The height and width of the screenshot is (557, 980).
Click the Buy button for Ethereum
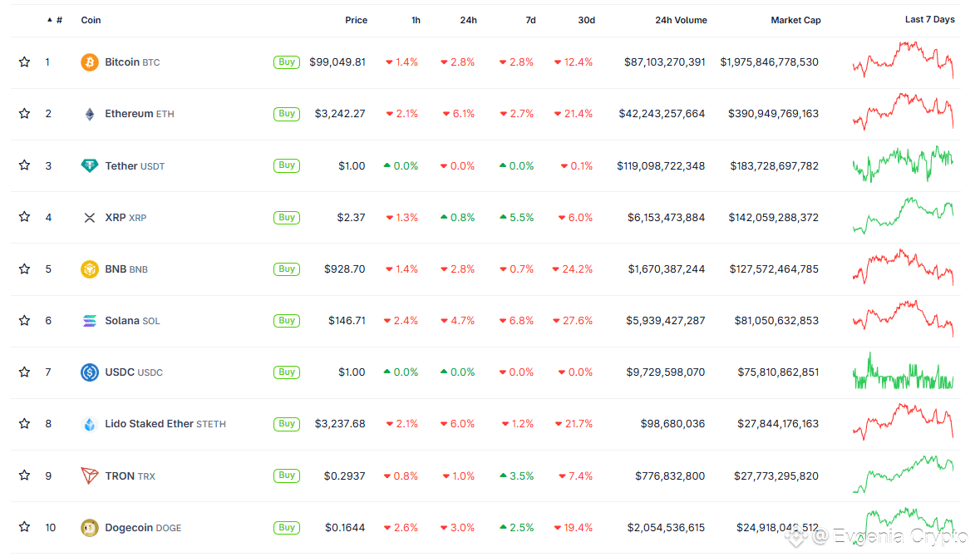[286, 114]
